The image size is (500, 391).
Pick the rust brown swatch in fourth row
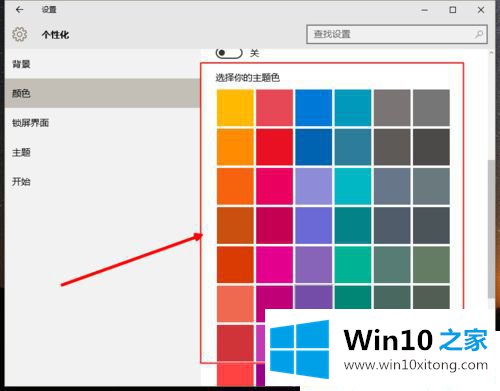tap(235, 225)
